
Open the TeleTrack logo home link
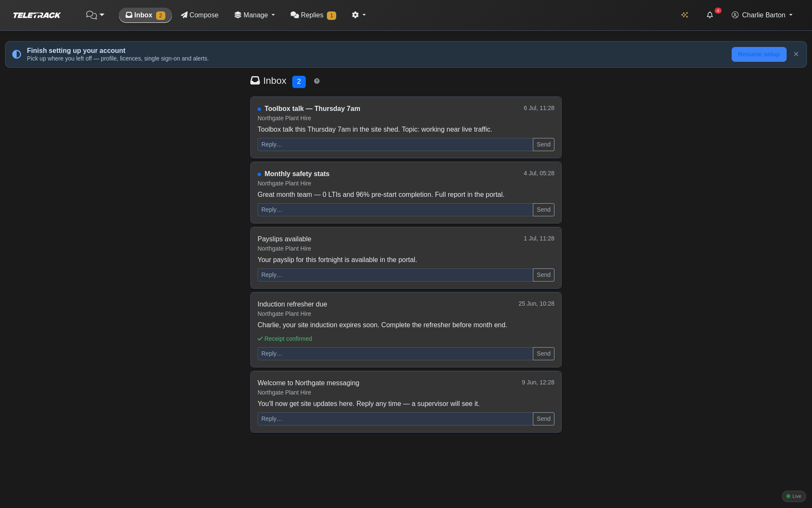(x=37, y=15)
